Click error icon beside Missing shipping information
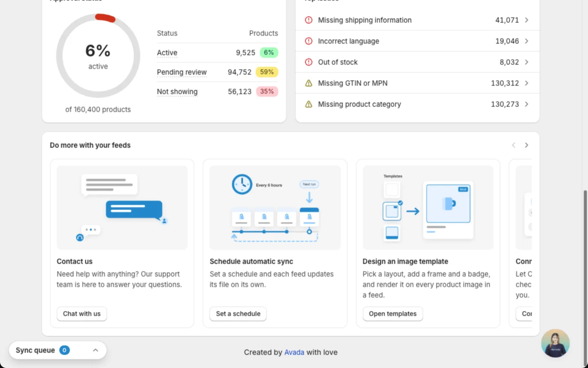 pyautogui.click(x=309, y=20)
